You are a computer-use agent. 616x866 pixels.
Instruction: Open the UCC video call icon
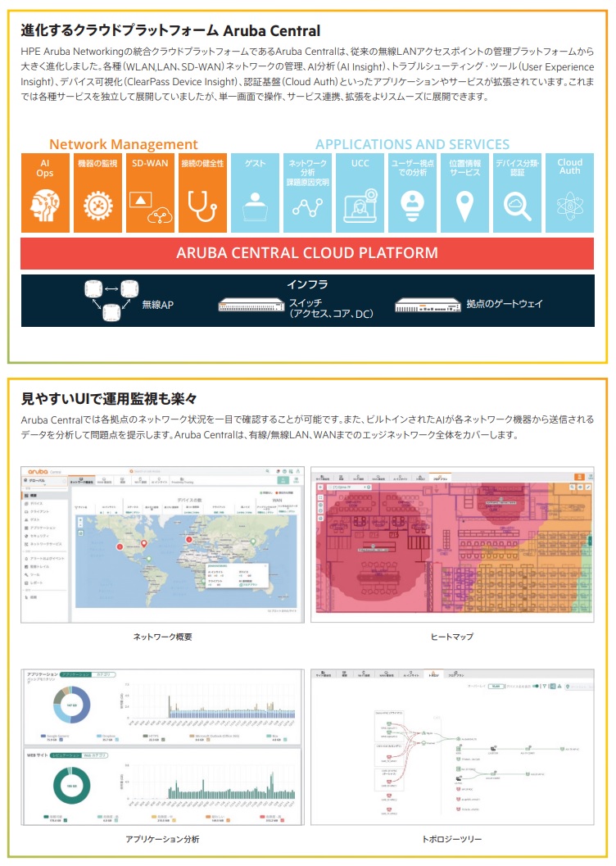tap(360, 206)
